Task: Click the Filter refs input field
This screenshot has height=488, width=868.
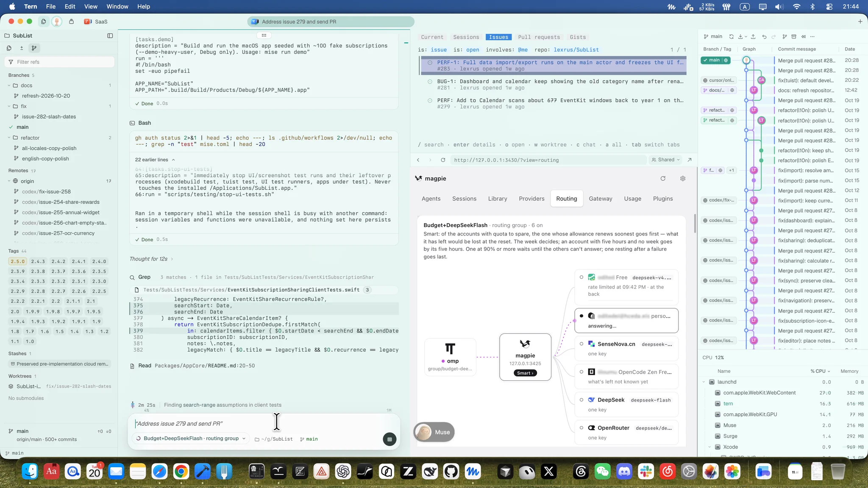Action: (x=59, y=62)
